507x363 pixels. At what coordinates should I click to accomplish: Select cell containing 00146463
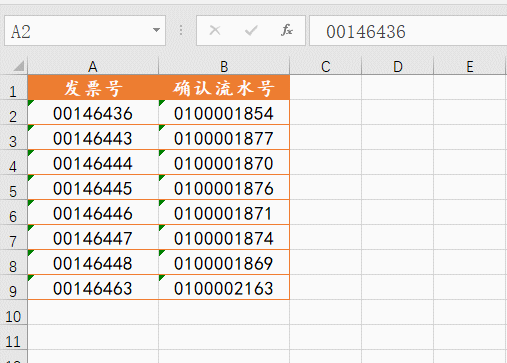pyautogui.click(x=93, y=288)
